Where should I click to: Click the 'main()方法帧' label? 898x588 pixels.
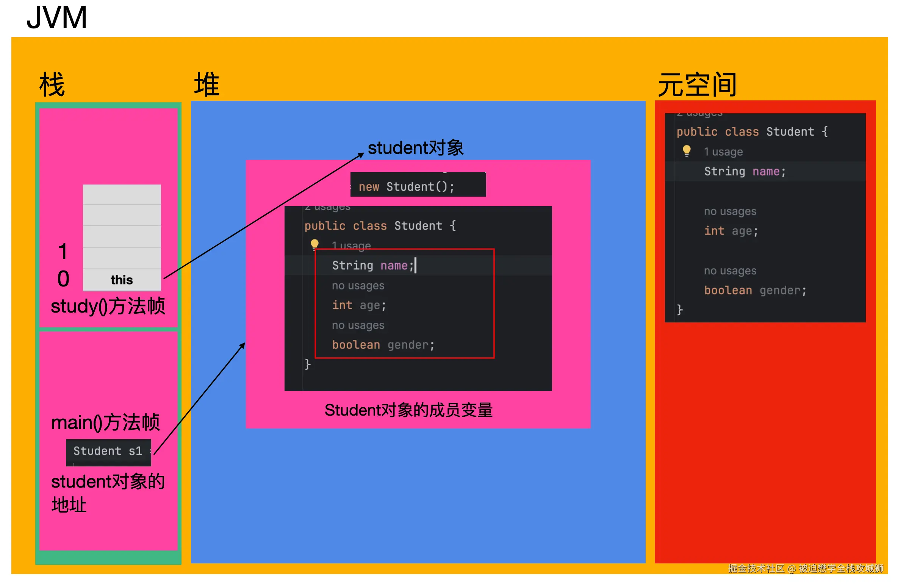point(106,422)
